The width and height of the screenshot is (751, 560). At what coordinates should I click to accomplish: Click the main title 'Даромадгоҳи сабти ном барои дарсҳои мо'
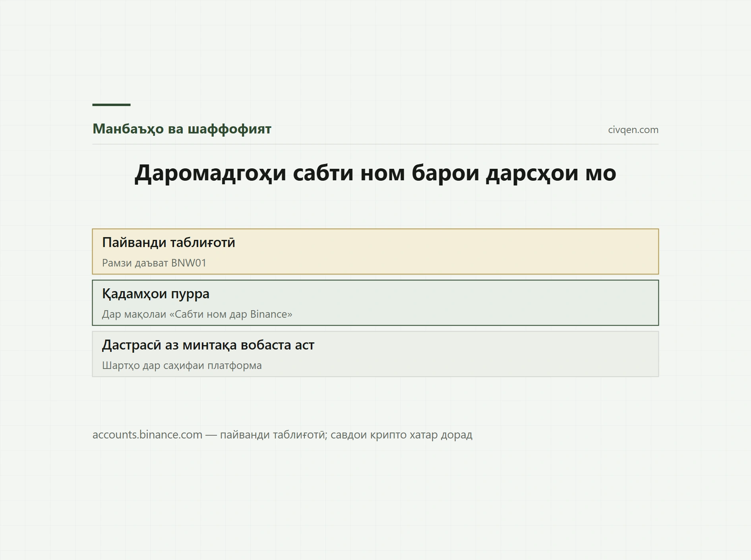(x=375, y=173)
